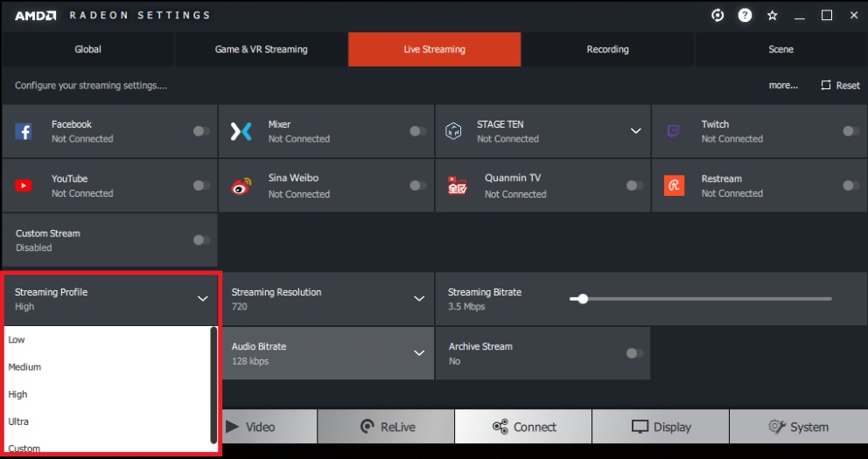Click the Reset button
The width and height of the screenshot is (868, 459).
840,85
